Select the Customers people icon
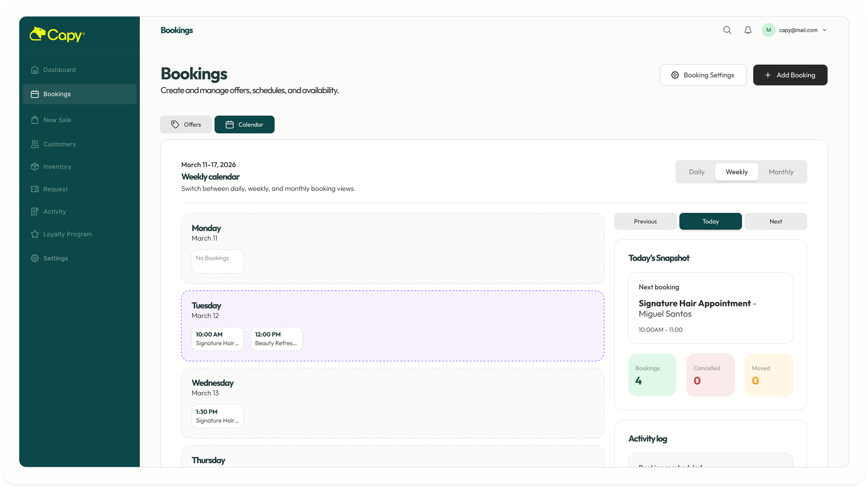868x489 pixels. click(x=35, y=144)
